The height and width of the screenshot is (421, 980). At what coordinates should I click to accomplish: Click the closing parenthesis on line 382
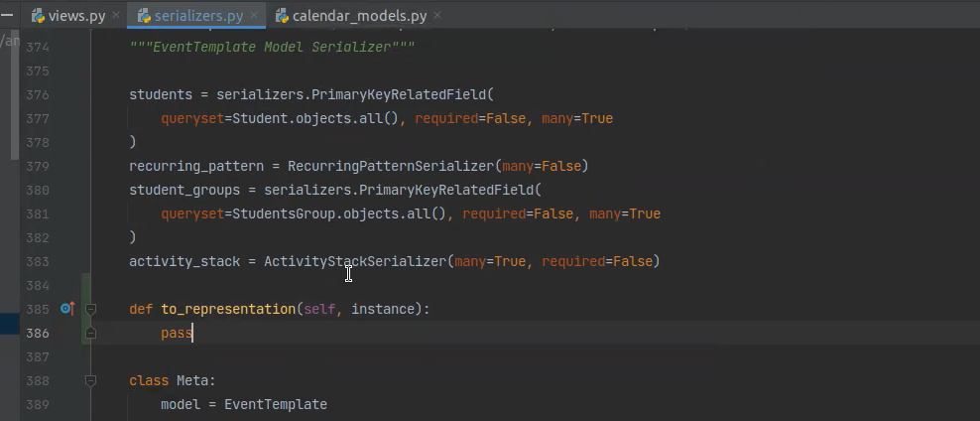[133, 237]
